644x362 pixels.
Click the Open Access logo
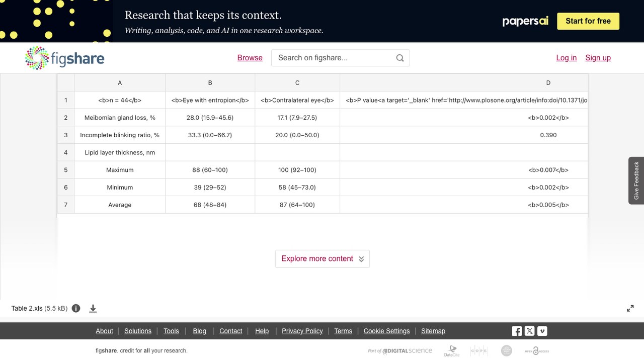pos(537,351)
